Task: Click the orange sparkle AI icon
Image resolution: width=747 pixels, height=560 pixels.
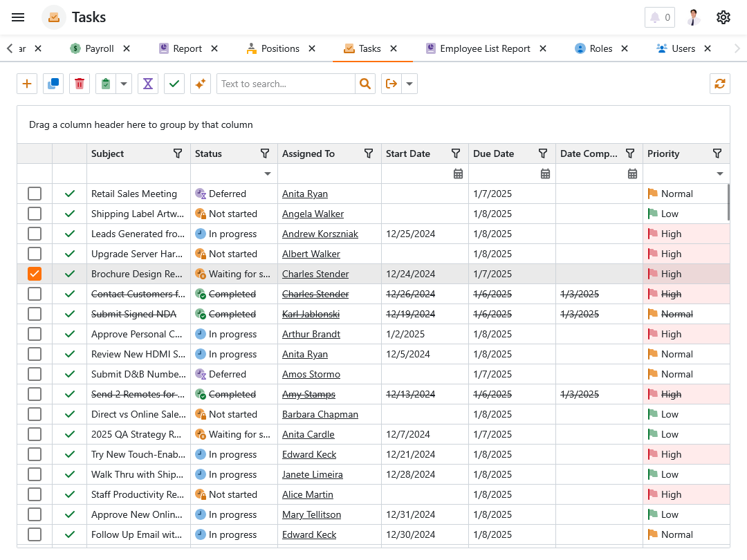Action: click(201, 84)
